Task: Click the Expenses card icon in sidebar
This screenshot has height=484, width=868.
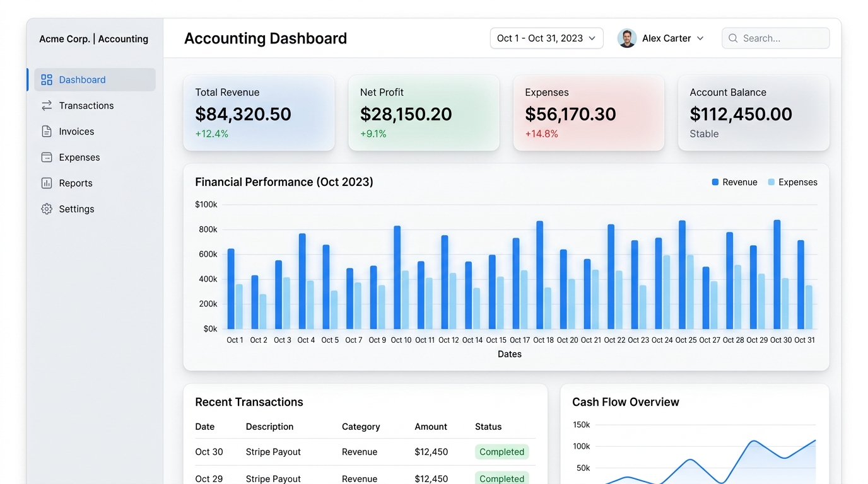Action: [x=47, y=158]
